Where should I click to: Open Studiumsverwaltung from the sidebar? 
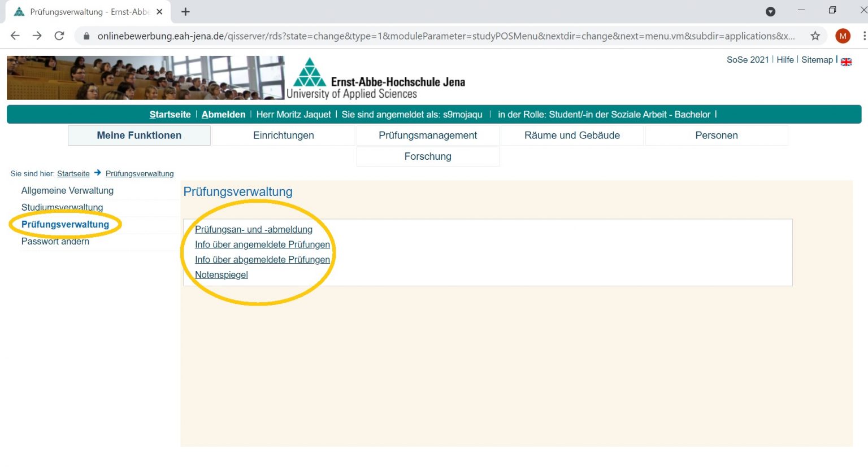tap(62, 207)
